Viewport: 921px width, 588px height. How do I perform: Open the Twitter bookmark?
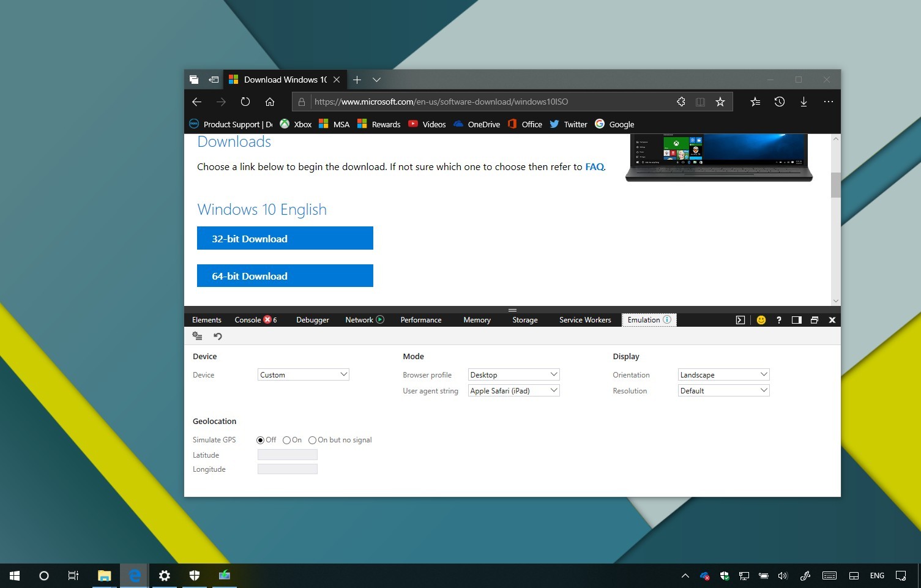tap(569, 124)
